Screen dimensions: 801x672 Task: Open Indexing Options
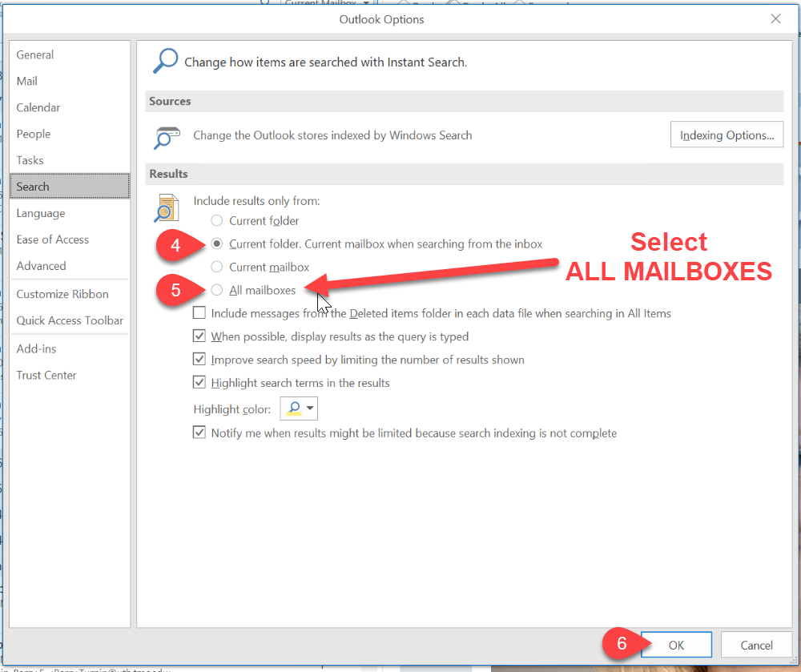727,135
